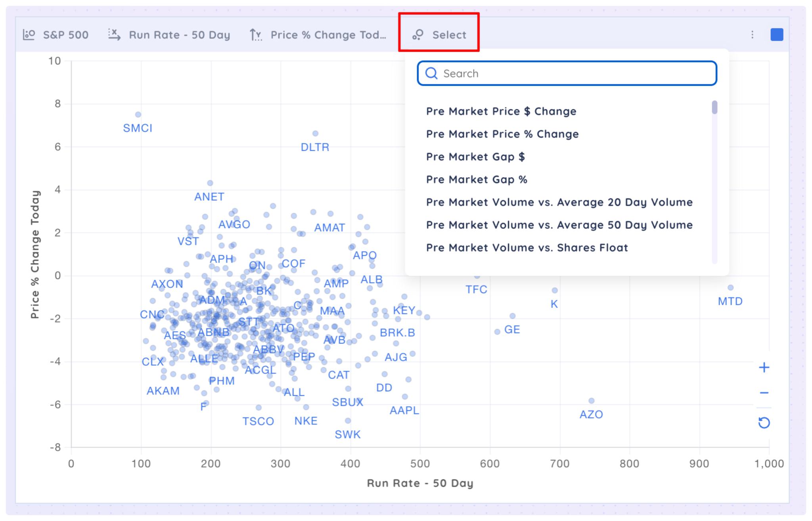Choose Pre Market Volume vs. Shares Float
812x521 pixels.
527,247
